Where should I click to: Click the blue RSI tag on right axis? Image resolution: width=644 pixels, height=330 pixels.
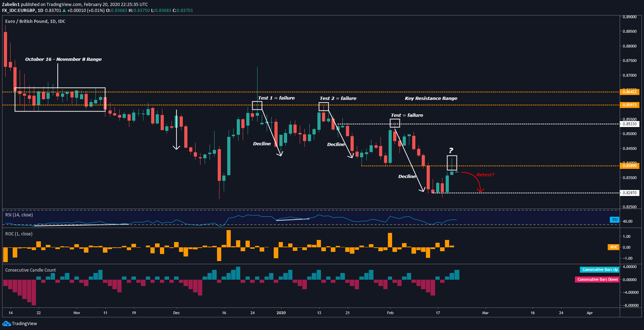tap(615, 220)
